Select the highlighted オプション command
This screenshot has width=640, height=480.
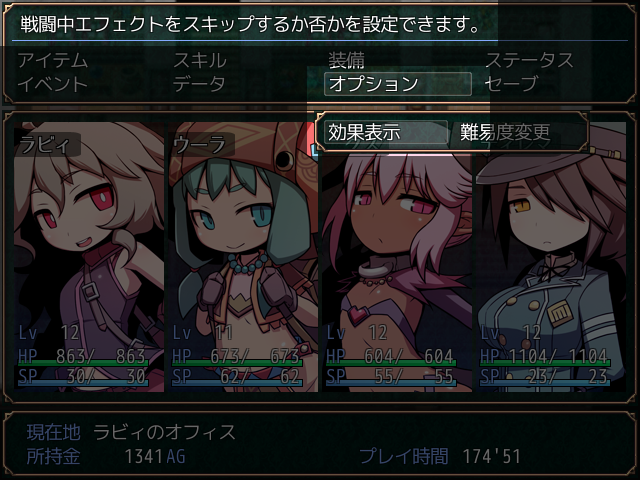(x=398, y=84)
